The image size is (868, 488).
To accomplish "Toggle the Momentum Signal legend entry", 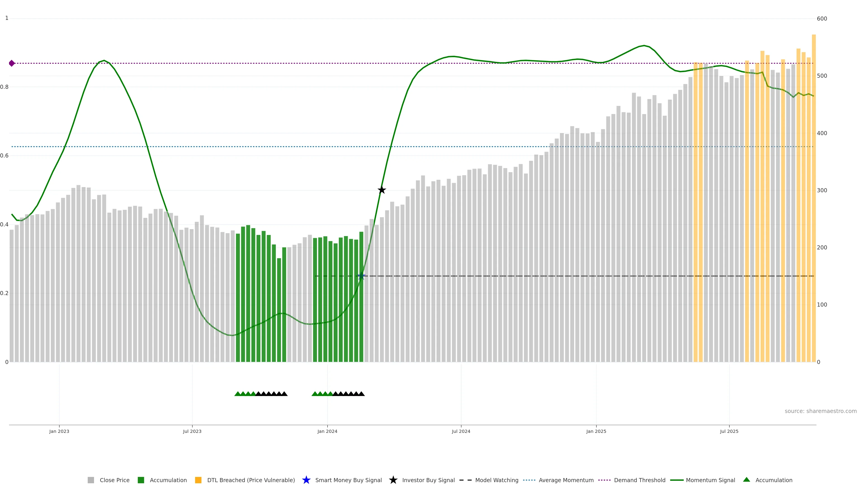I will point(710,480).
